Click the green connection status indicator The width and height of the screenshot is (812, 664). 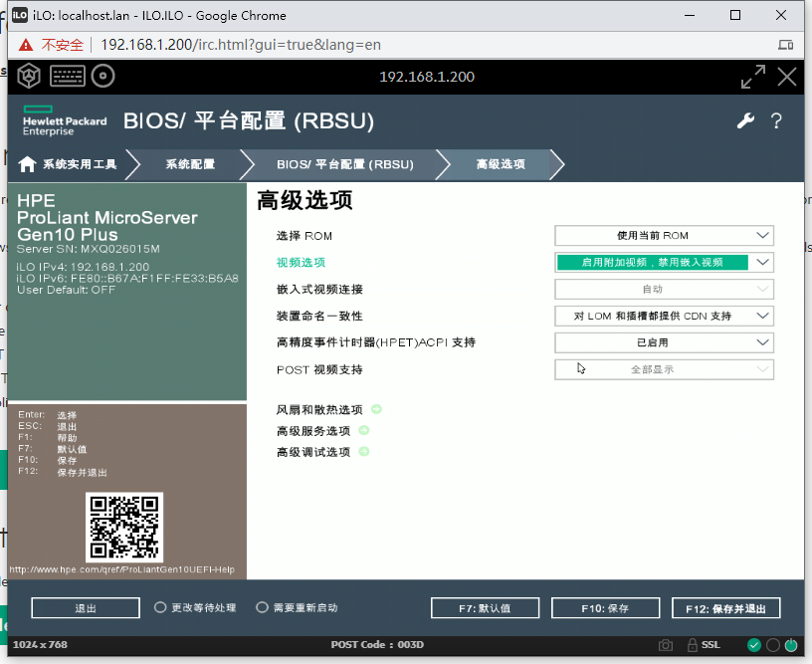pos(753,644)
